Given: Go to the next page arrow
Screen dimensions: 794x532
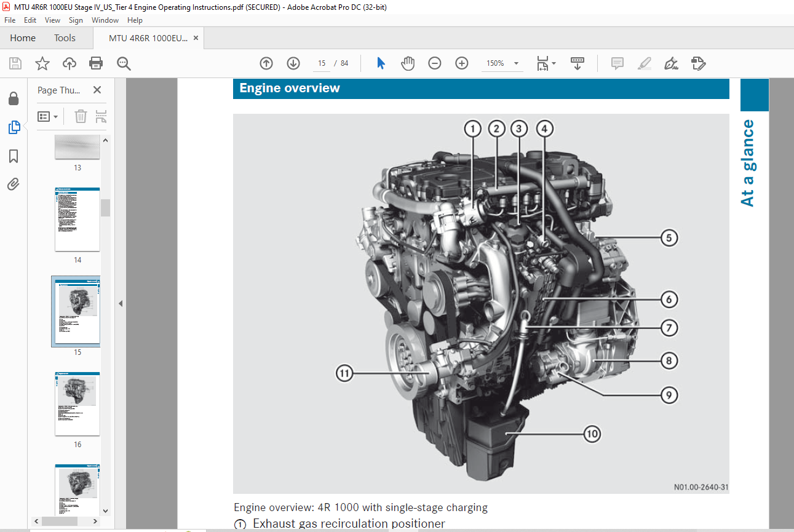Looking at the screenshot, I should (293, 63).
